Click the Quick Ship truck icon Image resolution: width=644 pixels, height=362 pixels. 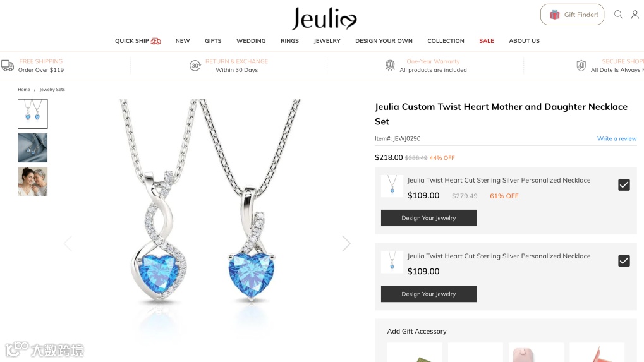(155, 41)
